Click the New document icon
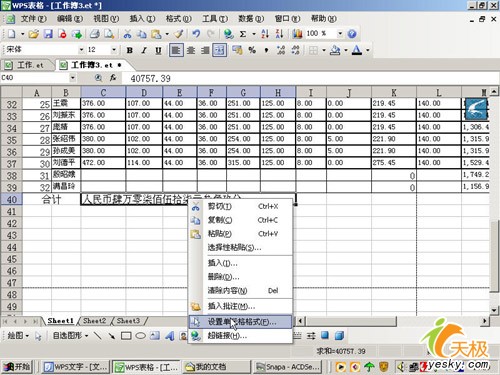This screenshot has height=375, width=500. tap(12, 34)
